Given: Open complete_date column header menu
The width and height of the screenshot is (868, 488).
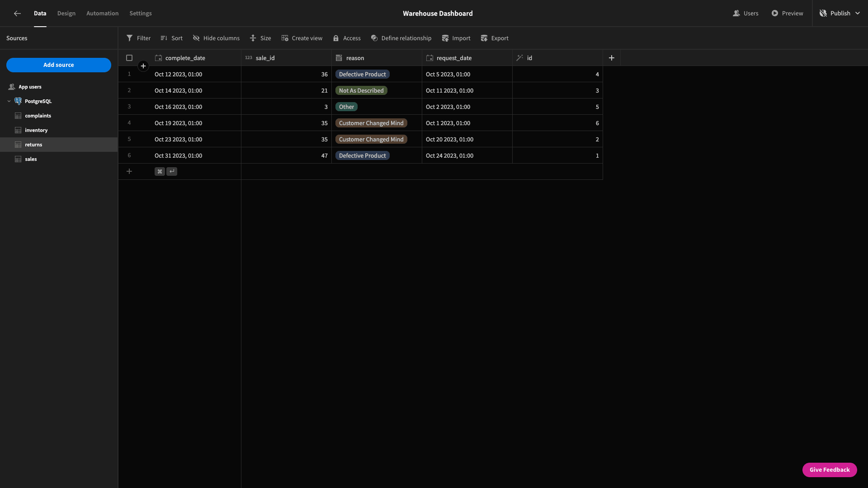Looking at the screenshot, I should click(x=196, y=58).
